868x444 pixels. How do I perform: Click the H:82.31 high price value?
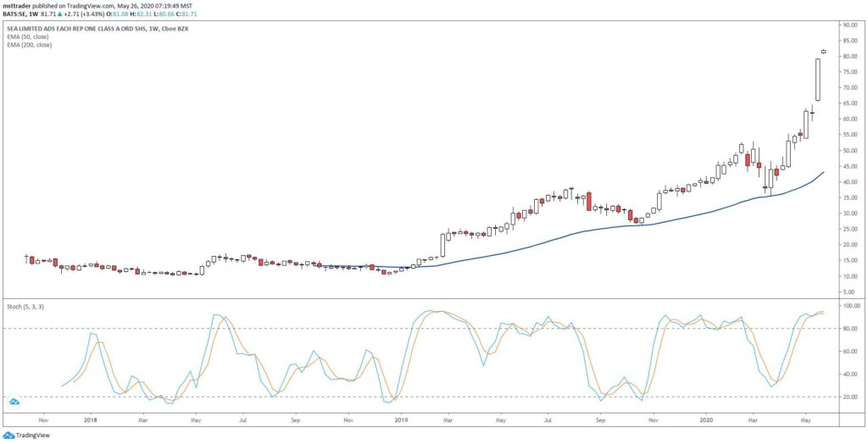point(140,14)
